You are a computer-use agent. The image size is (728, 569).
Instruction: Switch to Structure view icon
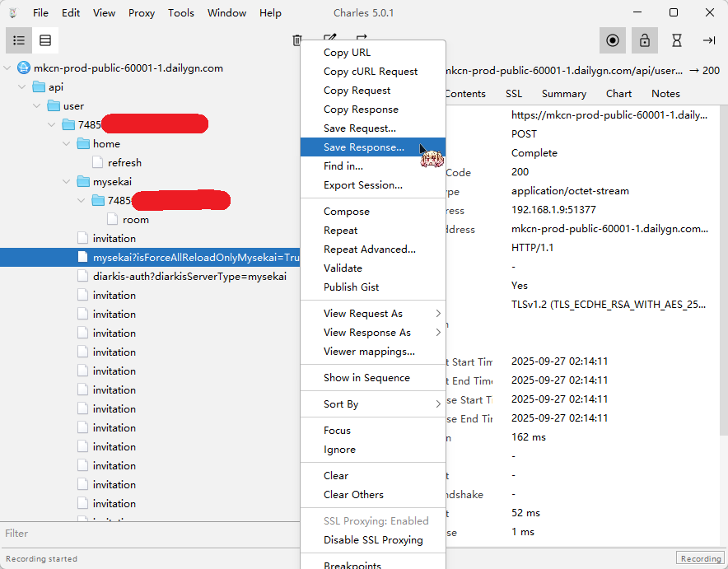pos(19,40)
